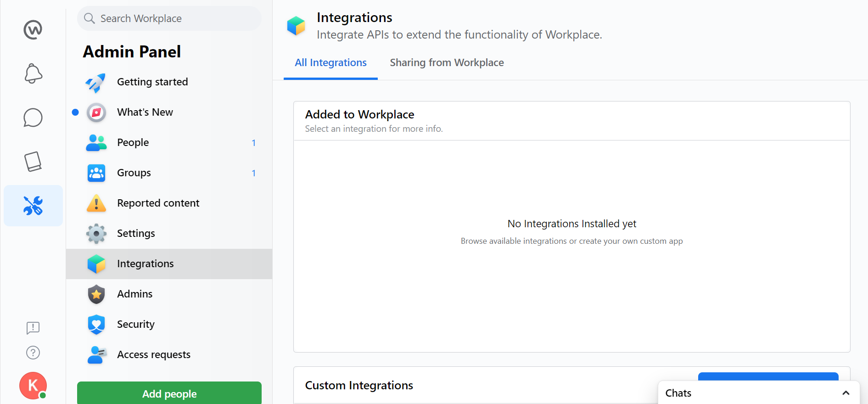Viewport: 868px width, 404px height.
Task: Open the give feedback icon
Action: 33,328
